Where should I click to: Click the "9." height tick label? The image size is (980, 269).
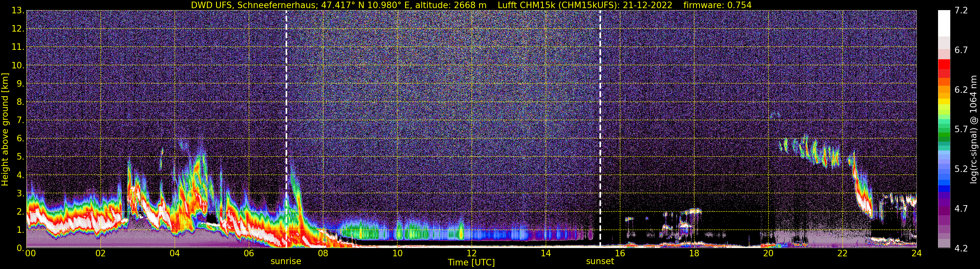click(x=20, y=84)
